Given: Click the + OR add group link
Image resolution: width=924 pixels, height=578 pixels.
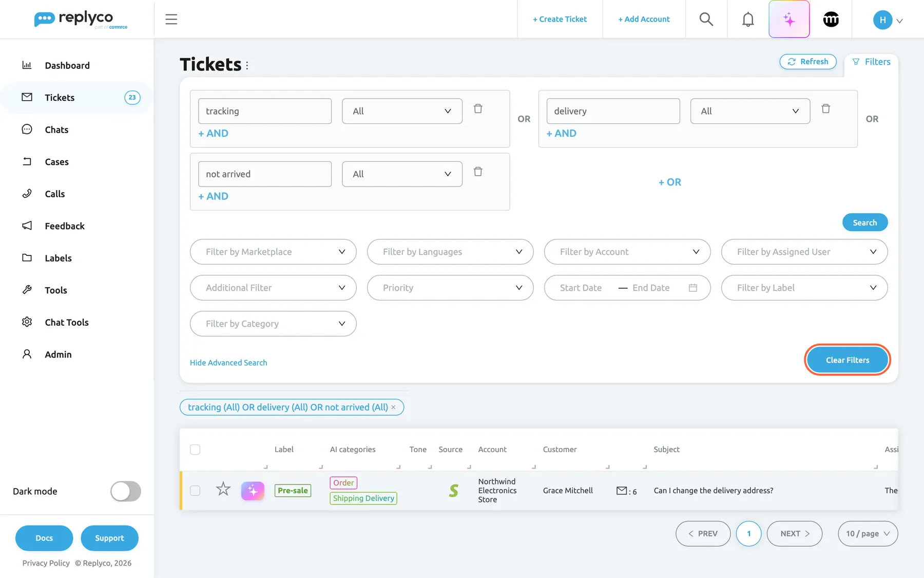Looking at the screenshot, I should pyautogui.click(x=670, y=182).
